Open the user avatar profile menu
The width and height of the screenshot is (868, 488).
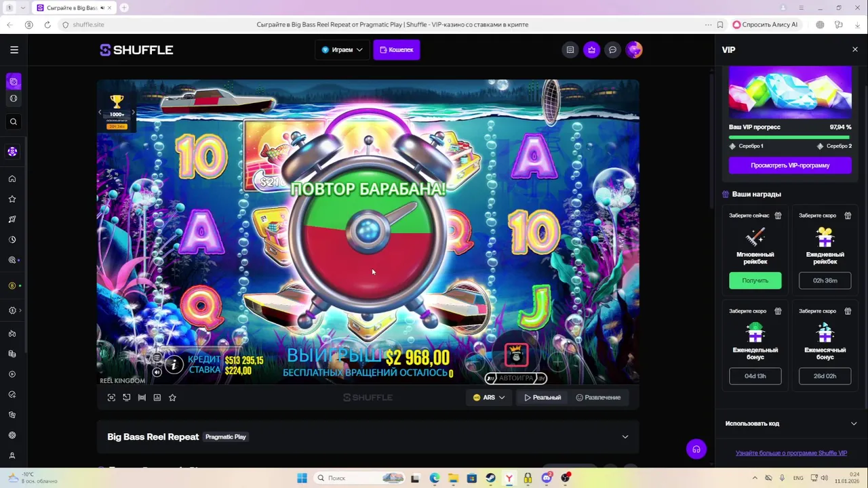(x=634, y=49)
